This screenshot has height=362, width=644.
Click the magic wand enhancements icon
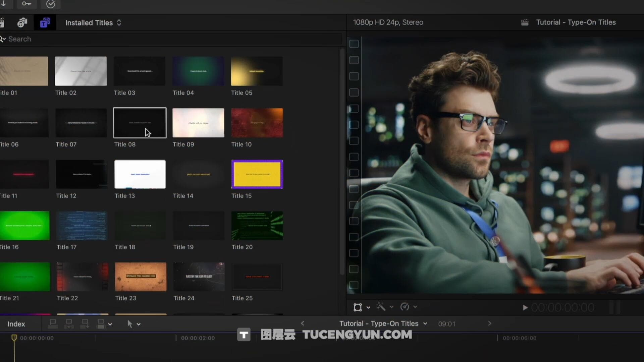tap(381, 307)
